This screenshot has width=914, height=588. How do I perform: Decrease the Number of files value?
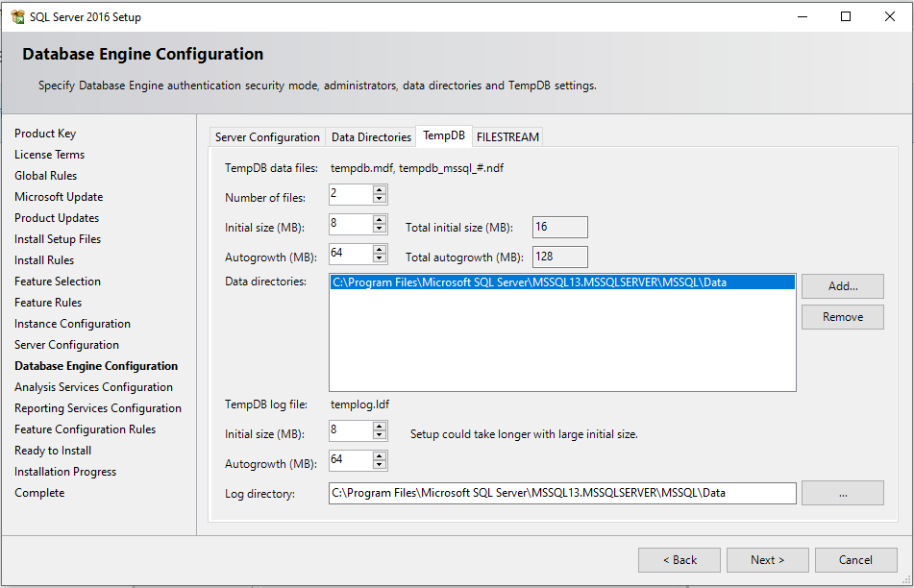[x=380, y=199]
